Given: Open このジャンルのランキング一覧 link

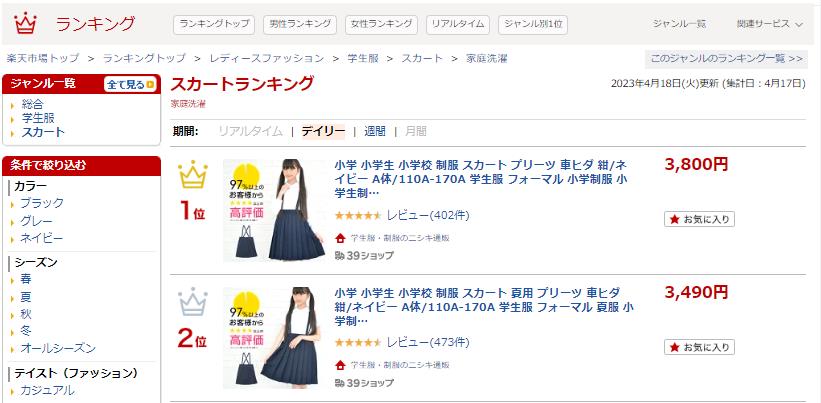Looking at the screenshot, I should point(726,59).
